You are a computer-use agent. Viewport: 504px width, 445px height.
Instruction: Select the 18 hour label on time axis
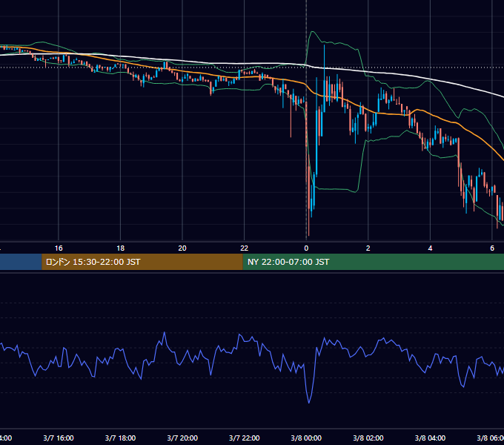click(x=120, y=248)
